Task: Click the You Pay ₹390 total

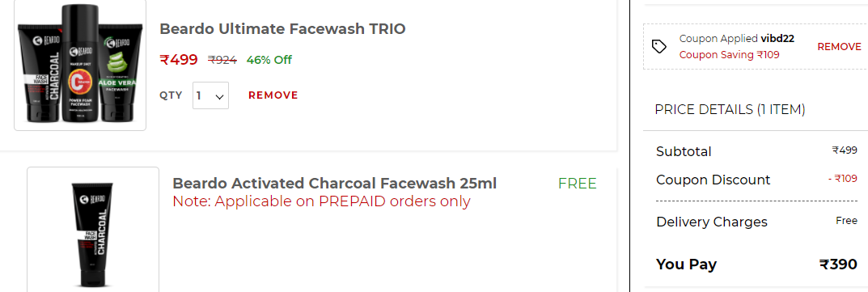Action: coord(838,264)
